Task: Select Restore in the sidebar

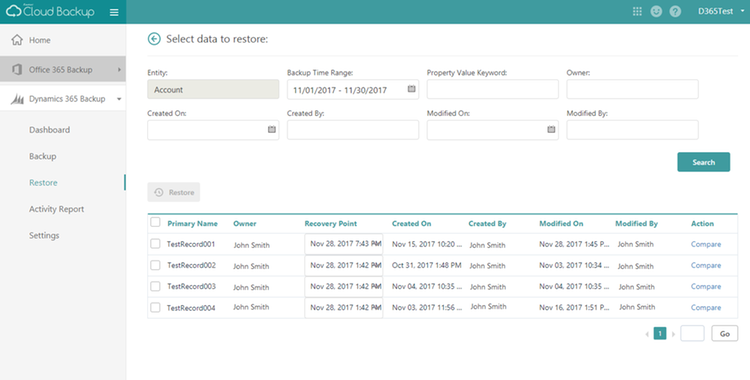Action: (x=43, y=182)
